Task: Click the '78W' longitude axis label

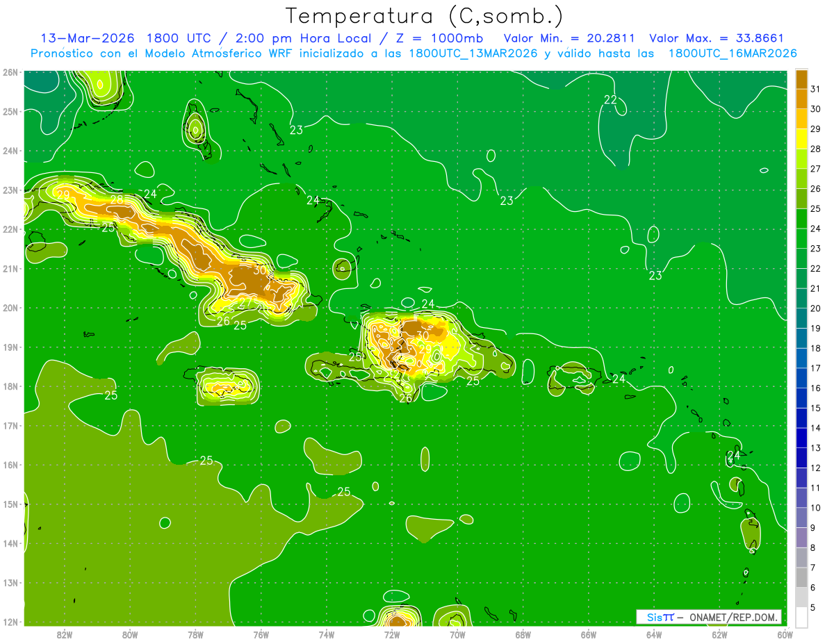Action: tap(195, 634)
